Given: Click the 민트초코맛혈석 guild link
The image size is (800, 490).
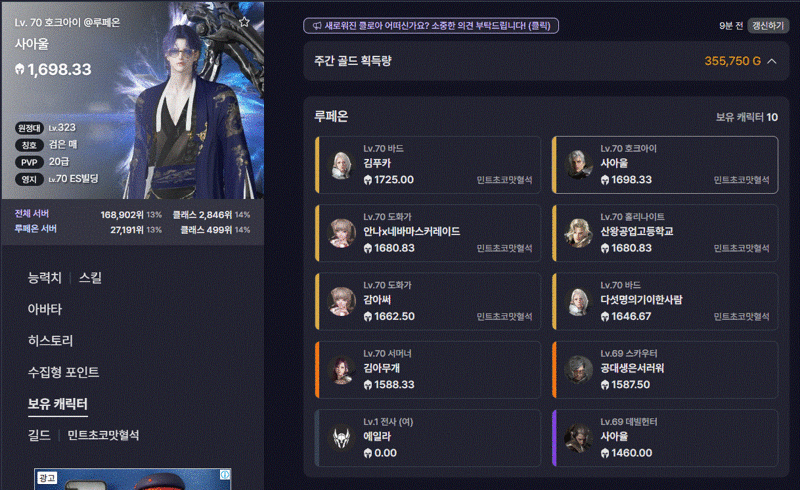Looking at the screenshot, I should coord(103,435).
